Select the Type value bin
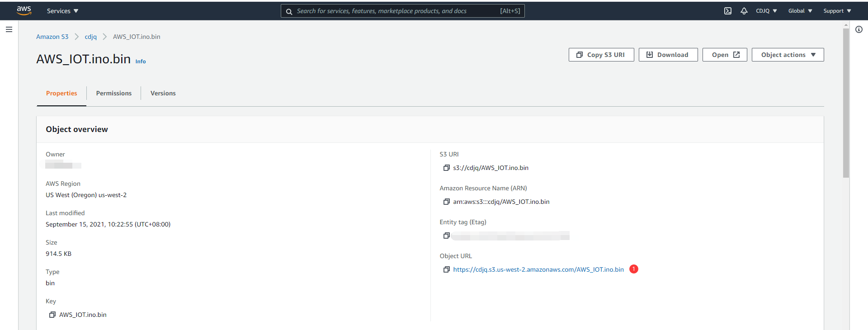Viewport: 868px width, 330px height. [50, 283]
